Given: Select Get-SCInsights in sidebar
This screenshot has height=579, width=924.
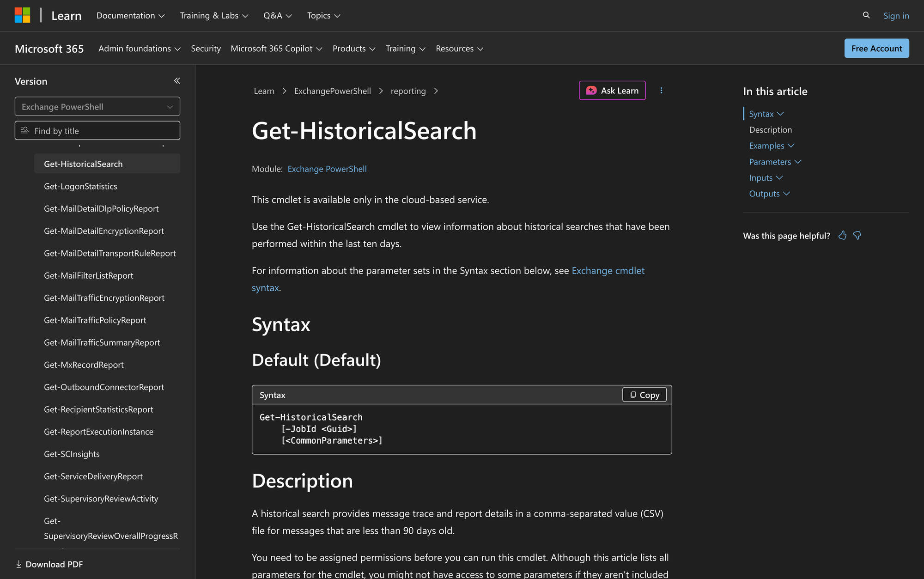Looking at the screenshot, I should (x=72, y=454).
